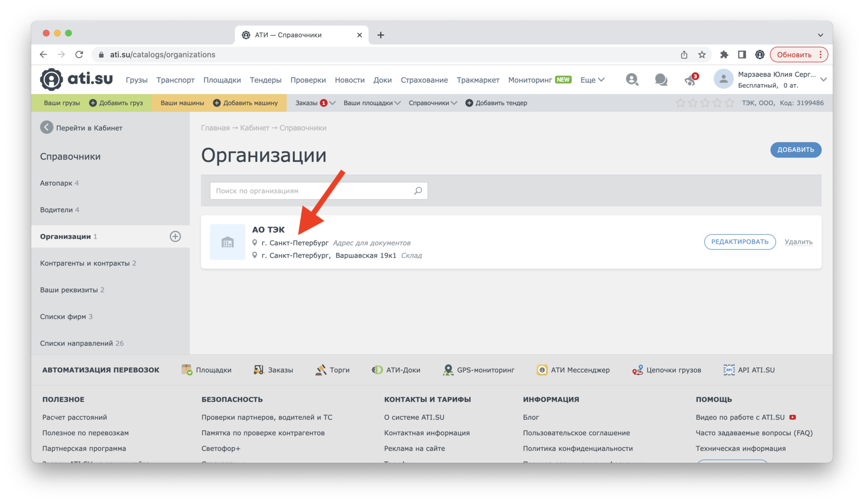Open GPS-мониторинг in automation bar

[x=478, y=370]
